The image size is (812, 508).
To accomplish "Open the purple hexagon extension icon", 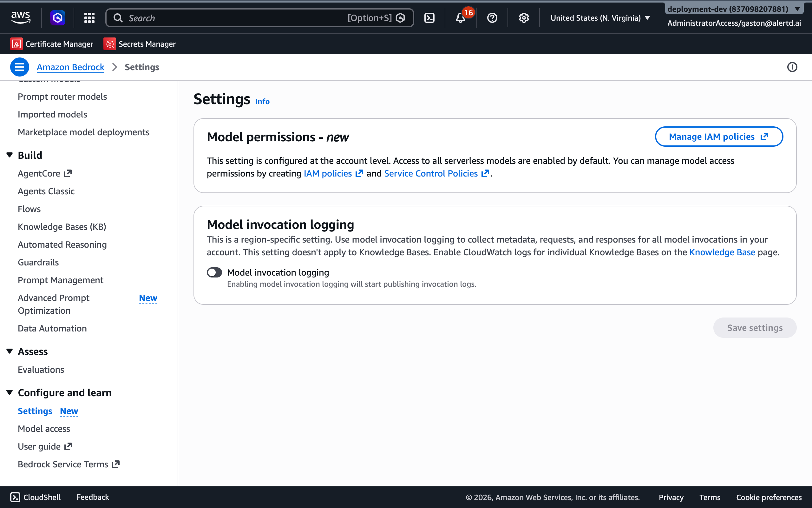I will tap(58, 18).
